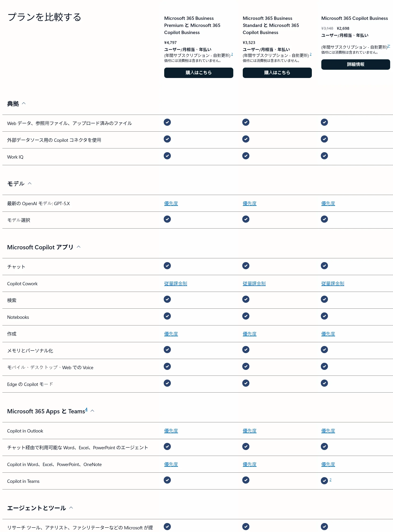Open 優先度 link for GPT-5.X in Copilot Business column

point(328,203)
